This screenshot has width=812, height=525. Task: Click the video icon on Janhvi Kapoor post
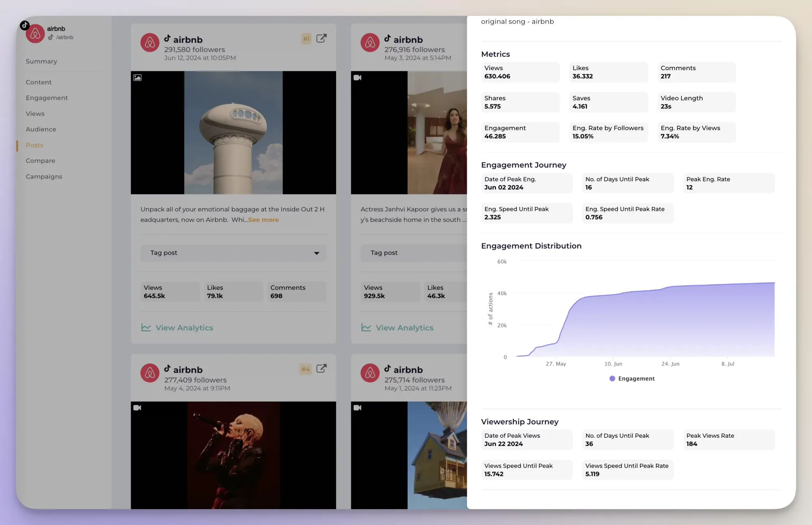coord(357,77)
